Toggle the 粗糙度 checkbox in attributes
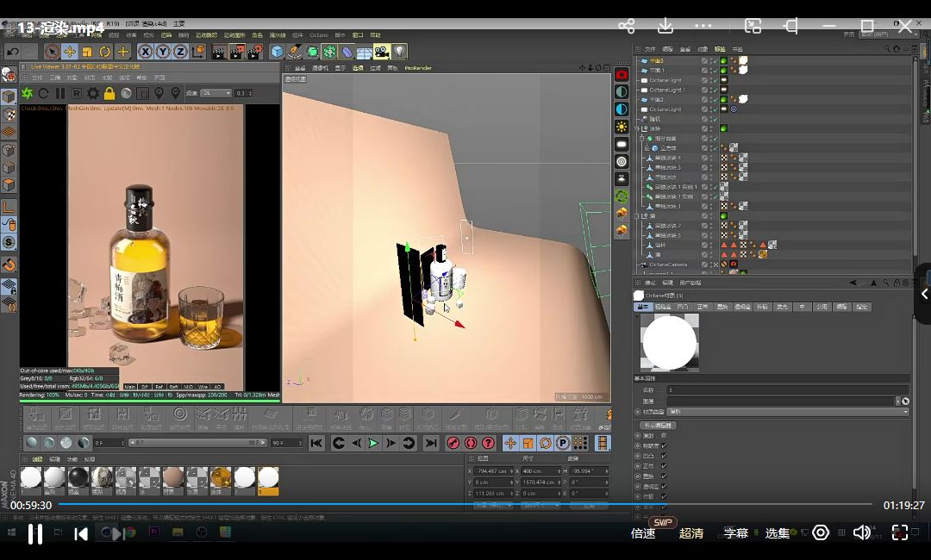The height and width of the screenshot is (560, 931). [664, 445]
